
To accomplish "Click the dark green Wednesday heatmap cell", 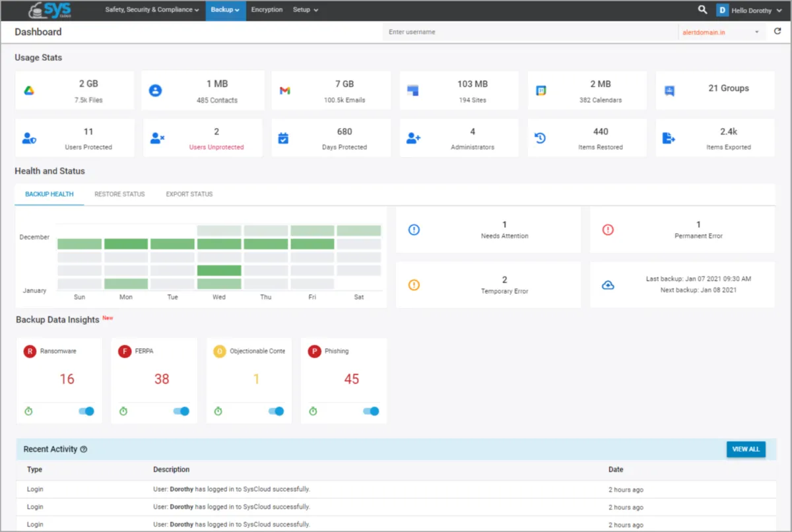I will point(219,270).
